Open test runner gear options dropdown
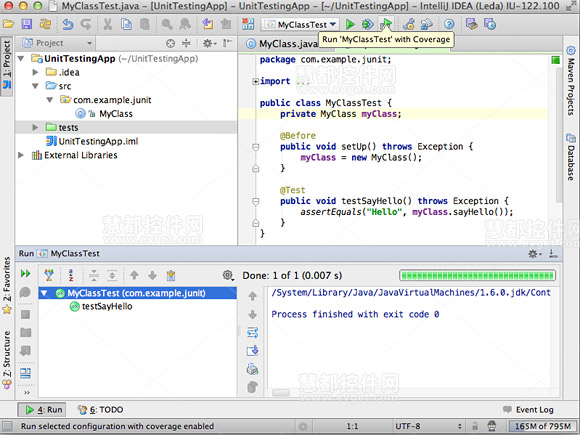This screenshot has height=435, width=580. click(228, 275)
